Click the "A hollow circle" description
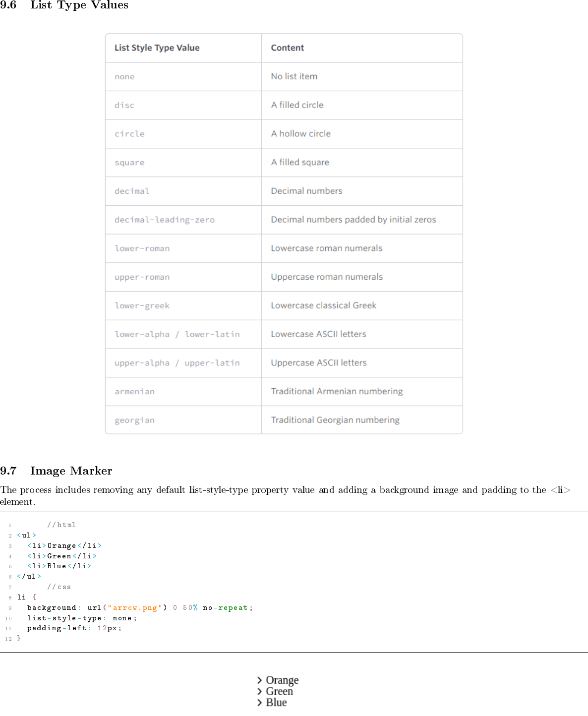 click(300, 134)
